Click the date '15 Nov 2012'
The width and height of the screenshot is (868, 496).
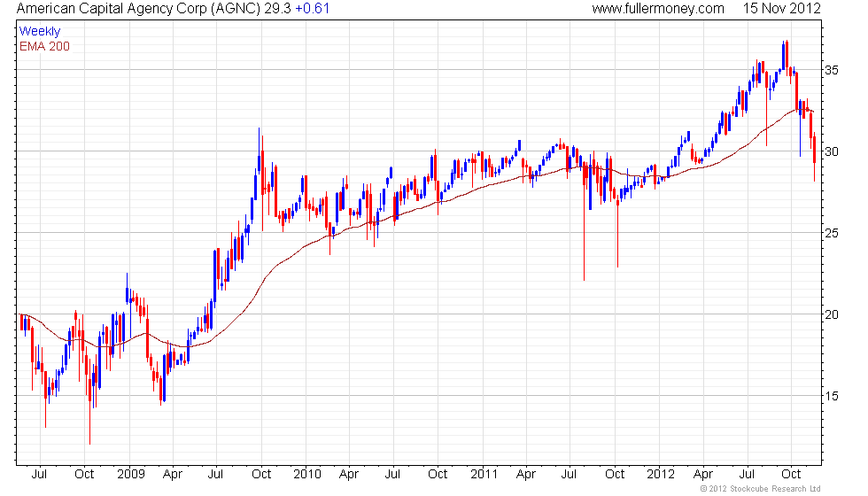(781, 9)
